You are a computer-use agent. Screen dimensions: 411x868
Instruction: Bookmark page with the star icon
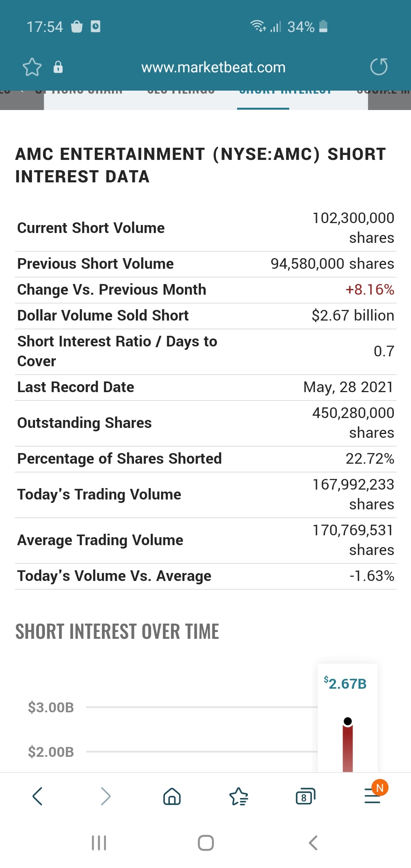coord(32,67)
